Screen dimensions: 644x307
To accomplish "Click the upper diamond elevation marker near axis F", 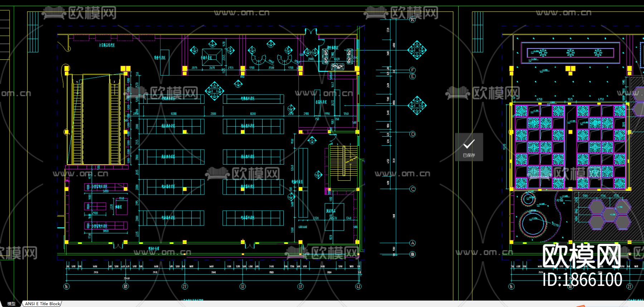I will tap(417, 50).
